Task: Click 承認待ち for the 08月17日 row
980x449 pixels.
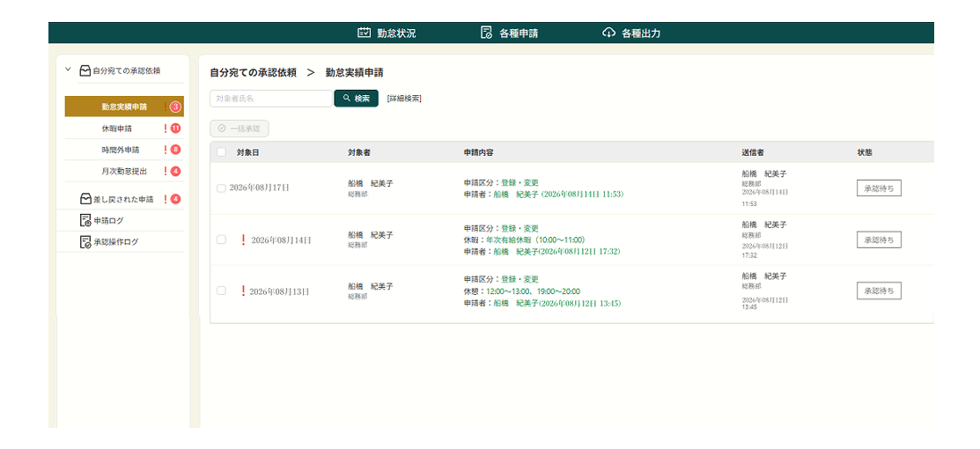Action: point(879,188)
